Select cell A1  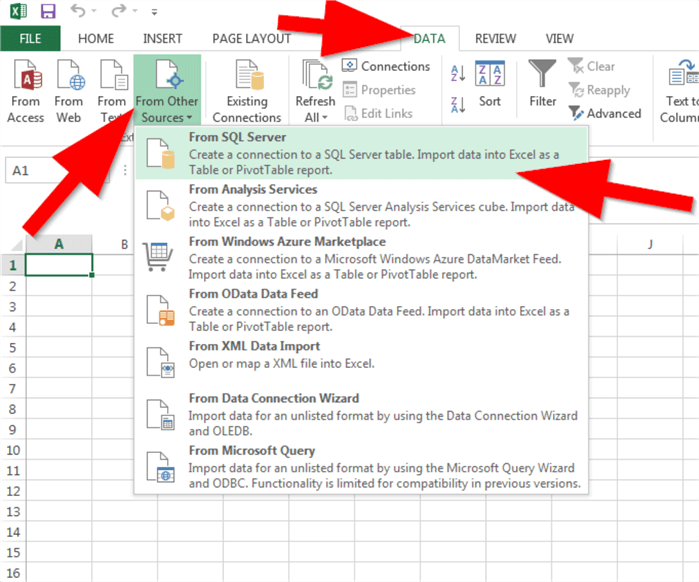pyautogui.click(x=59, y=265)
